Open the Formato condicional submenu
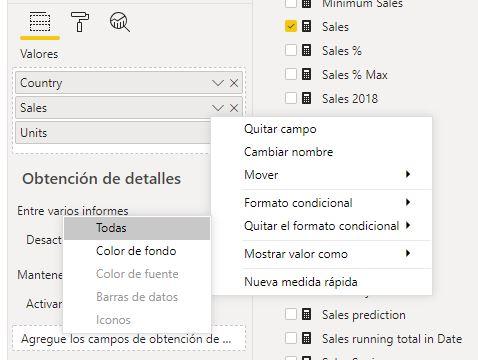This screenshot has width=478, height=360. click(321, 203)
